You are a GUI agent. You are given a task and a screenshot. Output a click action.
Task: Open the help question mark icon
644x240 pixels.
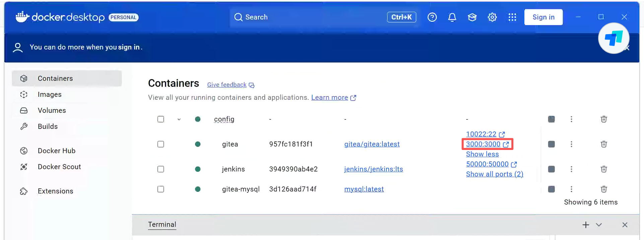click(x=432, y=17)
